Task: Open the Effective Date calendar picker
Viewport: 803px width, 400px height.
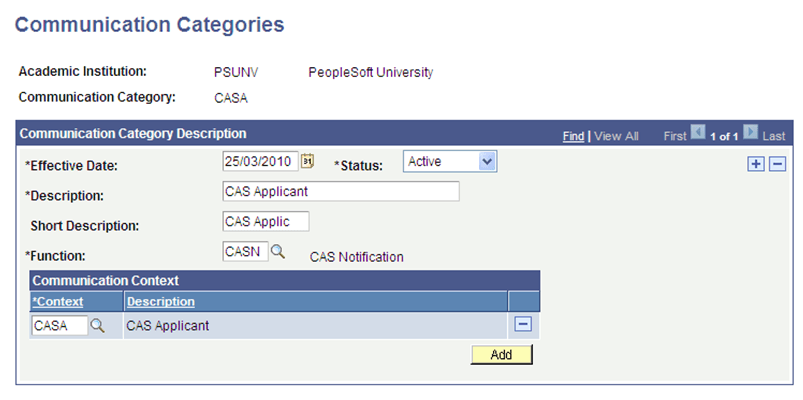Action: pyautogui.click(x=308, y=161)
